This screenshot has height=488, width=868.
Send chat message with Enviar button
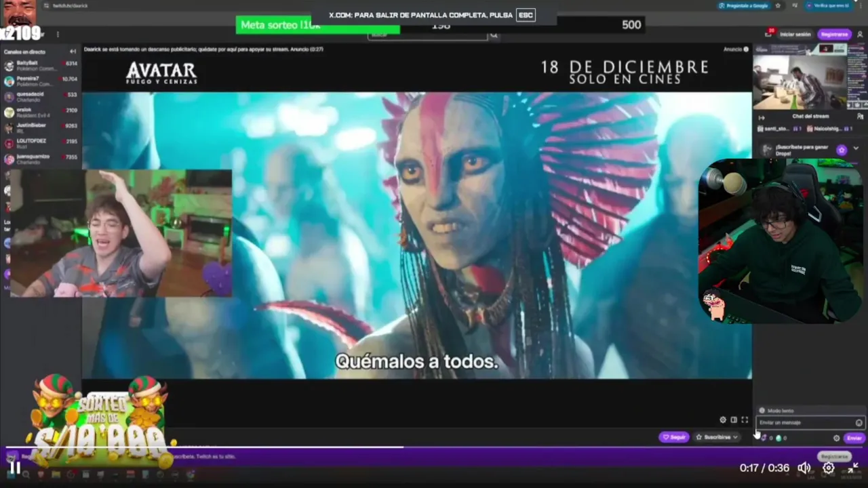pos(854,438)
